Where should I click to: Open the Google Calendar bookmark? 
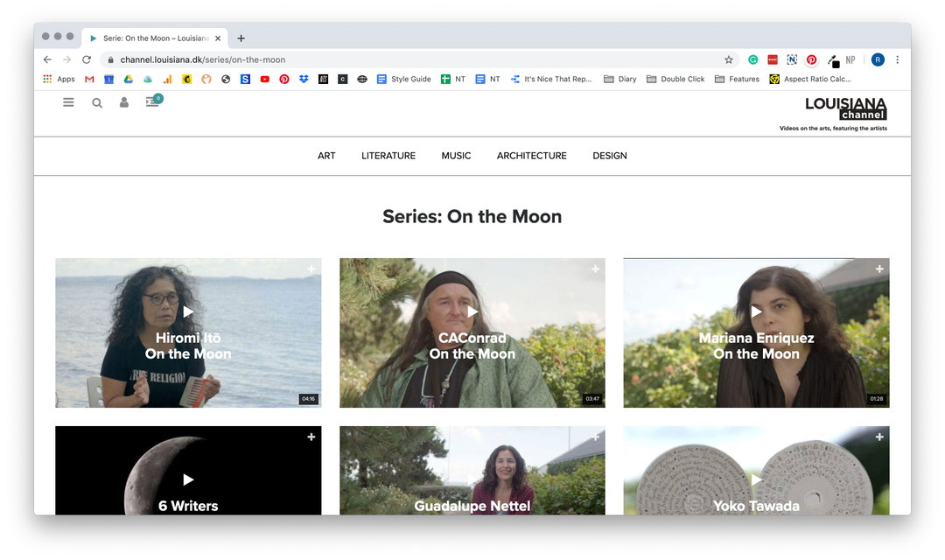pos(108,79)
